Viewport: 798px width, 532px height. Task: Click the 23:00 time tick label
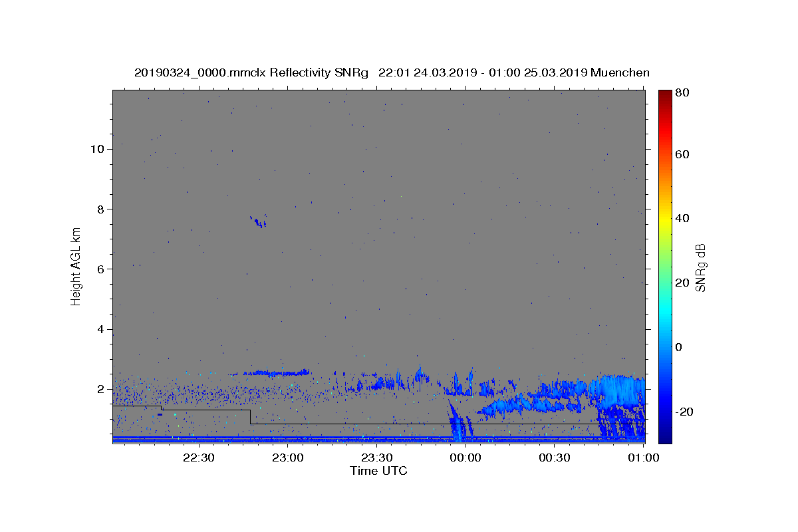coord(287,458)
